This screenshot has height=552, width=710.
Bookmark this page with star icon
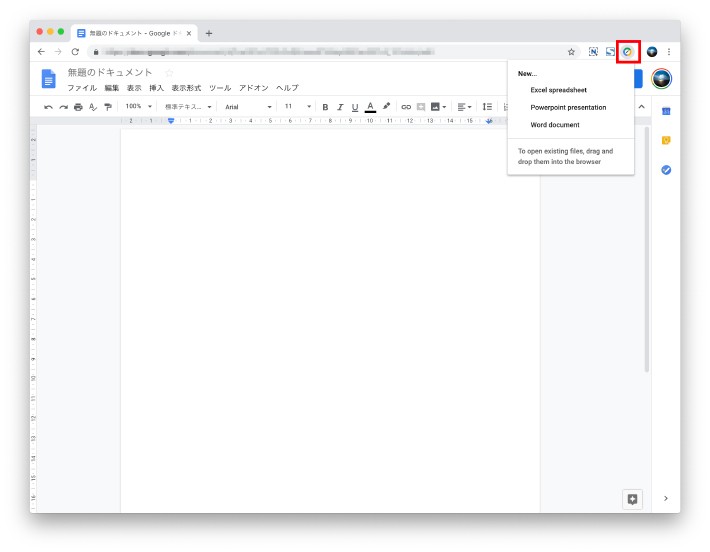pyautogui.click(x=571, y=52)
